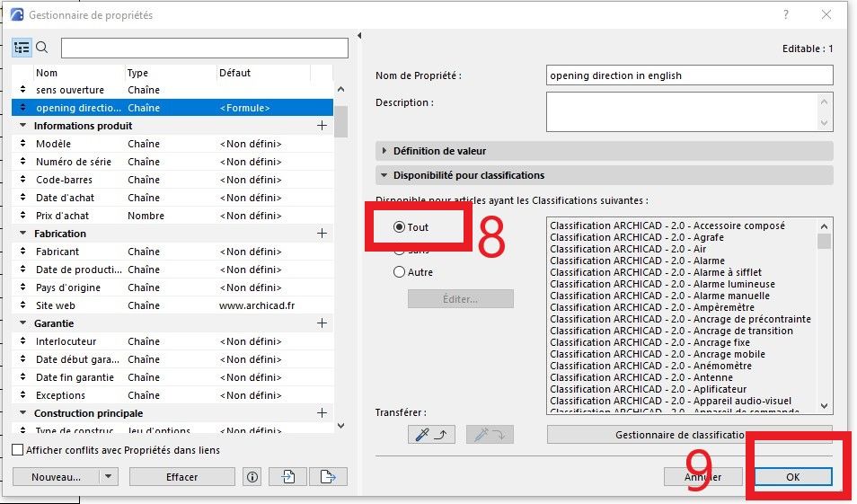Select the Pays d'origine property row

172,287
